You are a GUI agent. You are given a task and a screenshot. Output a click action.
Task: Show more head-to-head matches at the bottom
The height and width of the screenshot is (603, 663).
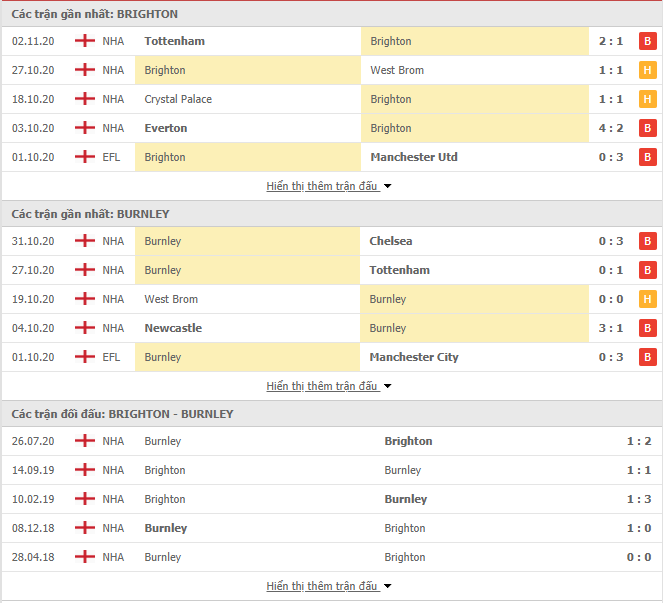(329, 586)
